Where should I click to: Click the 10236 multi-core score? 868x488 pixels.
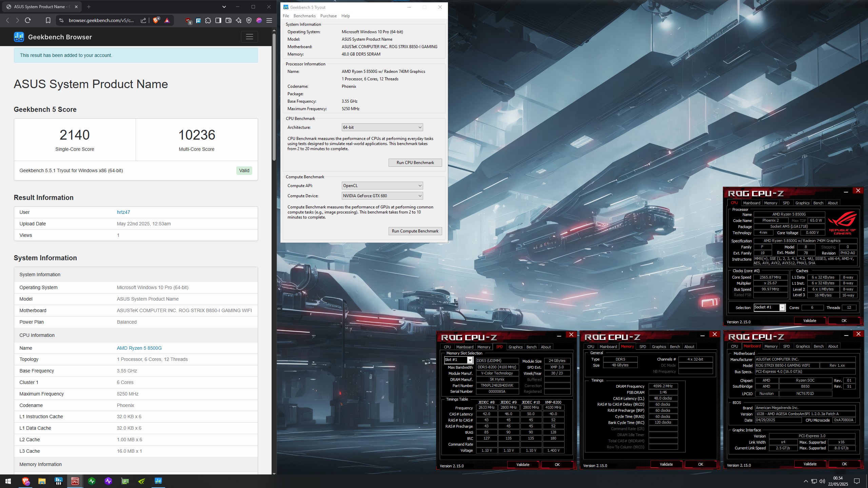pos(197,135)
